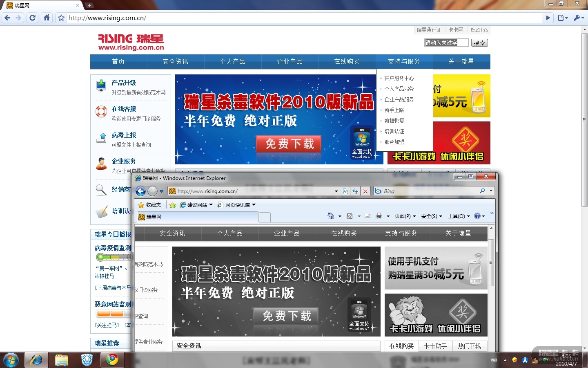
Task: Open IE recent pages dropdown arrow
Action: (x=161, y=191)
